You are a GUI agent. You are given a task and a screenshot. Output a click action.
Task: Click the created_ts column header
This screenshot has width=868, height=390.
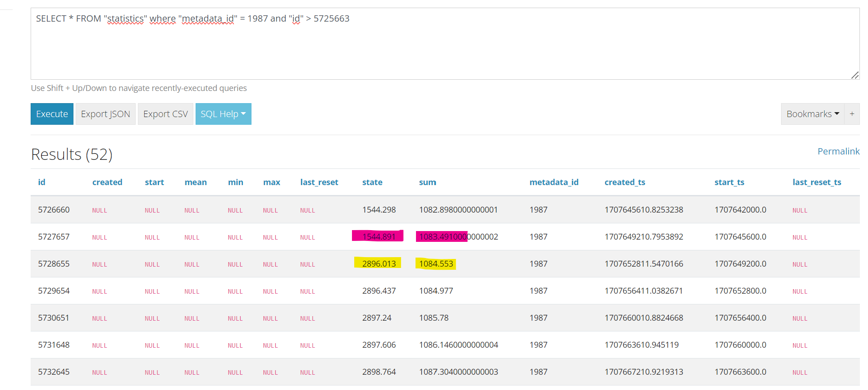click(625, 182)
